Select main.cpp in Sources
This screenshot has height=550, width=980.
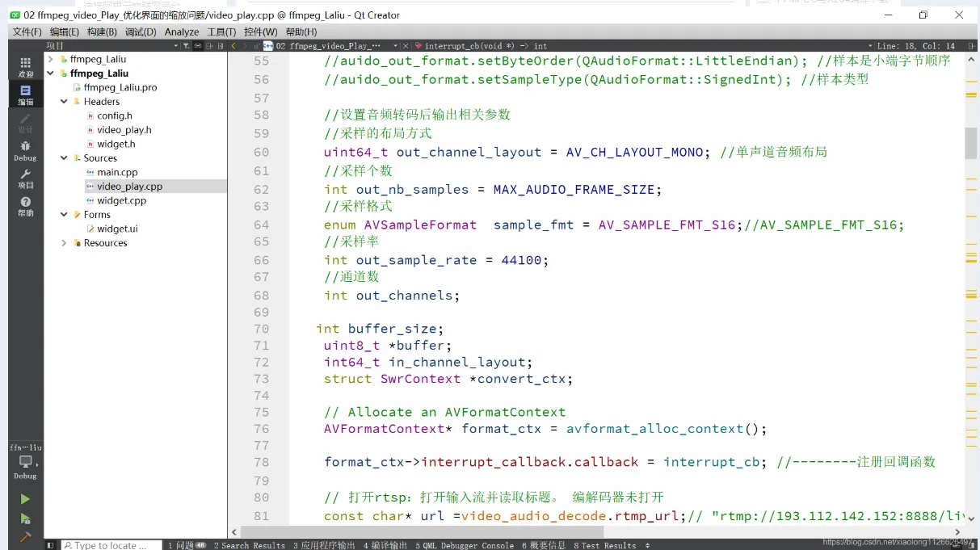click(x=117, y=172)
